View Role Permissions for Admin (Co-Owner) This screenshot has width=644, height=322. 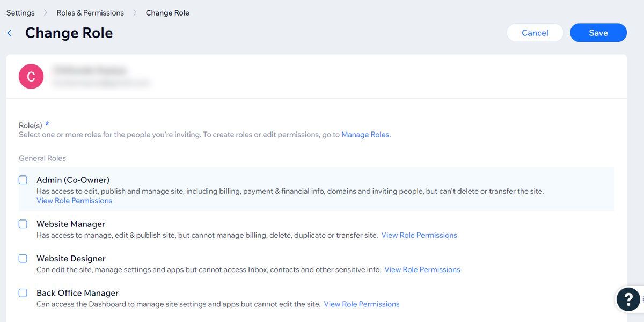tap(75, 201)
